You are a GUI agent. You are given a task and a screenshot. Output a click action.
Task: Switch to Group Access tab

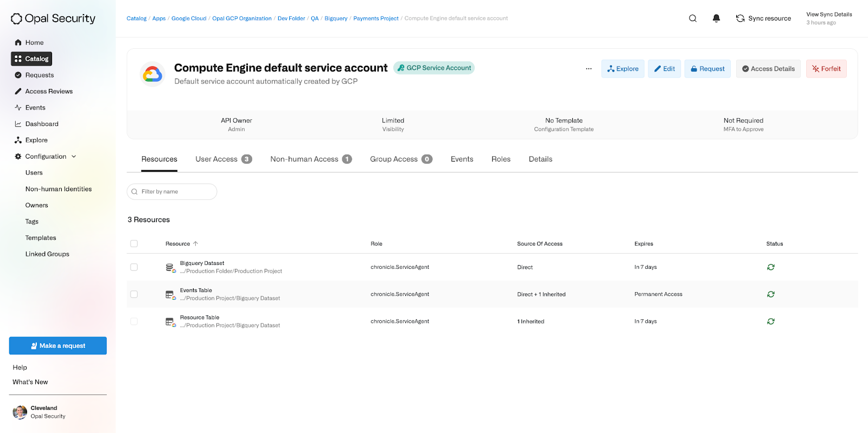click(x=401, y=159)
